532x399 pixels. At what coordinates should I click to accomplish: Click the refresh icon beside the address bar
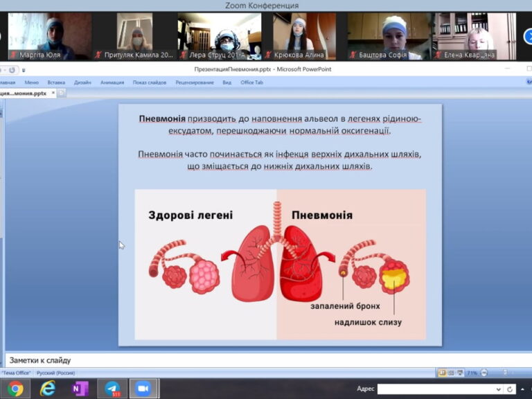510,389
